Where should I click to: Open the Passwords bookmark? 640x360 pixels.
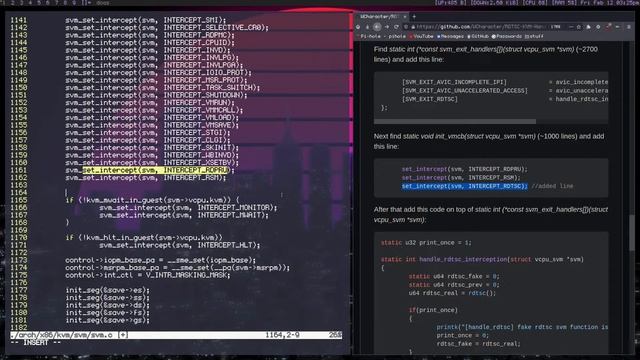[506, 36]
